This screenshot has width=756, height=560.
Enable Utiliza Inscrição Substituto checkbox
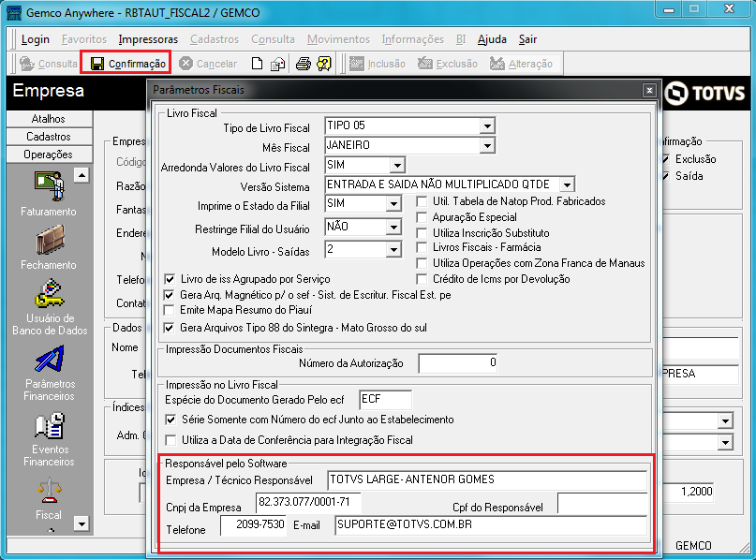[x=422, y=233]
